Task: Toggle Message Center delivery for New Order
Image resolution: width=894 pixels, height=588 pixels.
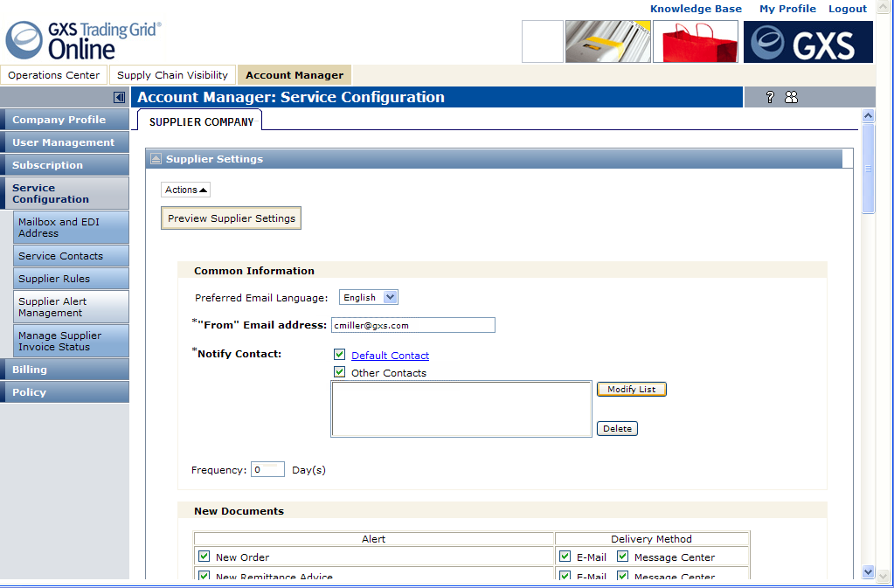Action: (622, 556)
